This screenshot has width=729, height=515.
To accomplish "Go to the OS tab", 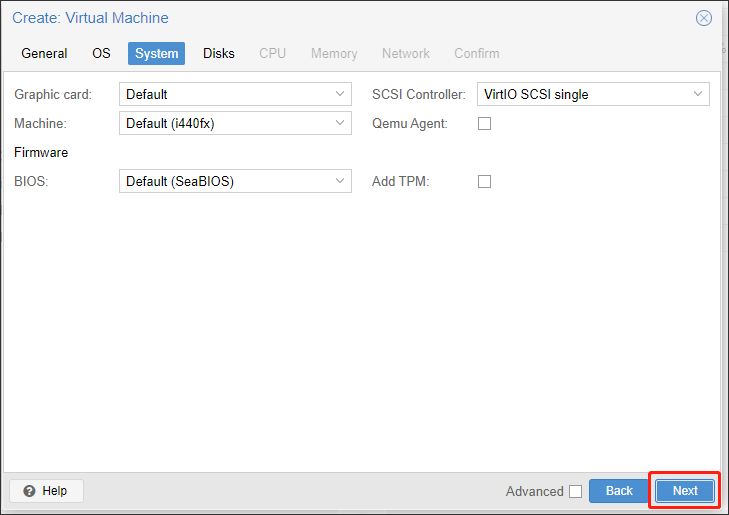I will 101,53.
